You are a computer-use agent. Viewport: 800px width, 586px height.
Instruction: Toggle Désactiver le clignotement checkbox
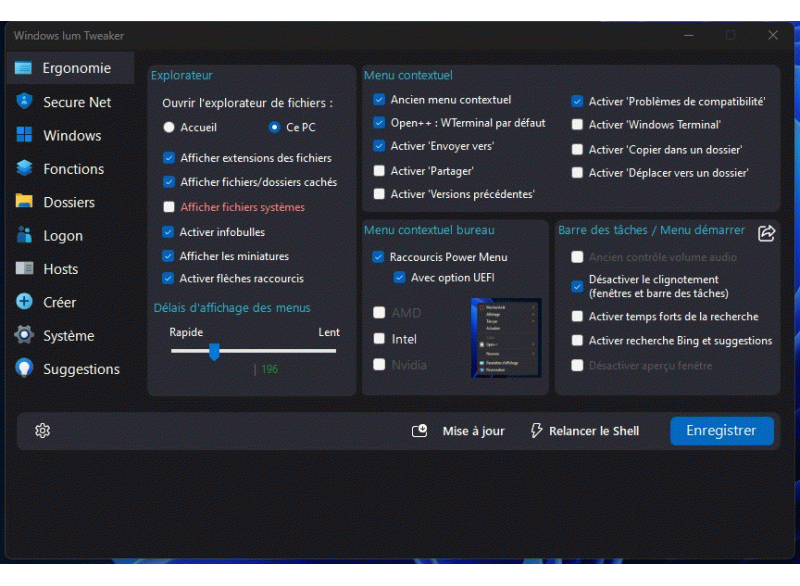[x=577, y=286]
